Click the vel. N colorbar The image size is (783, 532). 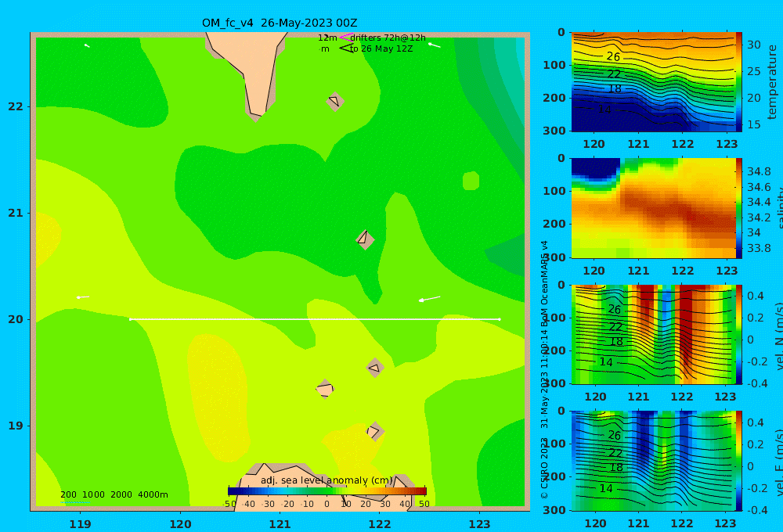coord(739,334)
